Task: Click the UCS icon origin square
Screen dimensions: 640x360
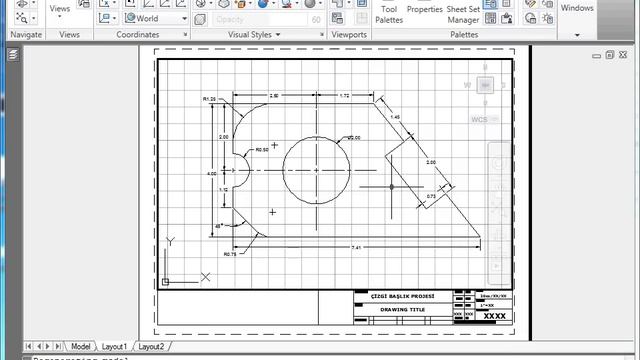Action: [165, 282]
